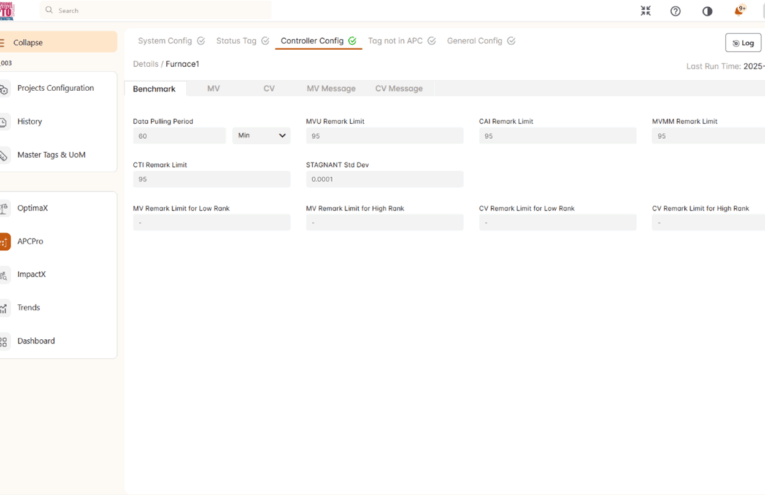Open the Min unit dropdown
Viewport: 765px width, 495px height.
tap(262, 136)
